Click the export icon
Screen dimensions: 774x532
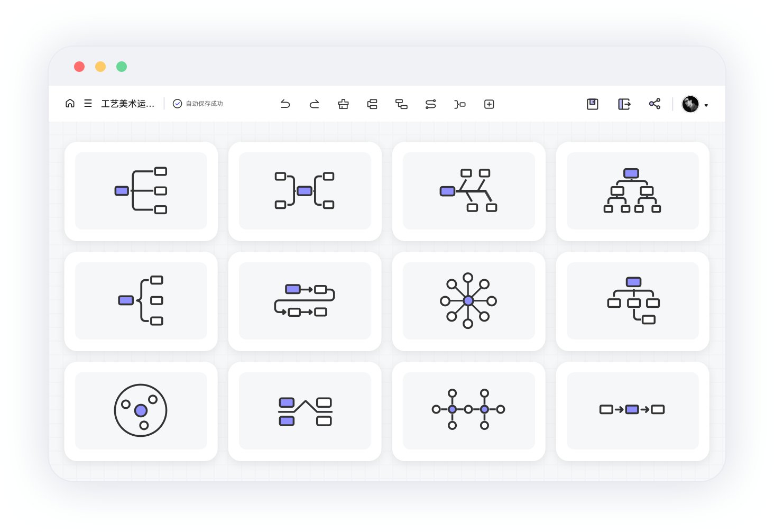pos(624,104)
